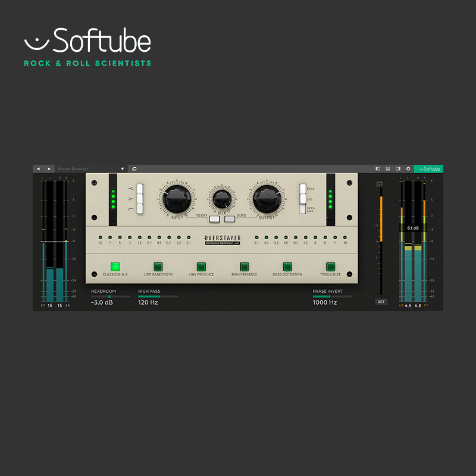Click the left gain reduction LED labeled -10

(100, 237)
